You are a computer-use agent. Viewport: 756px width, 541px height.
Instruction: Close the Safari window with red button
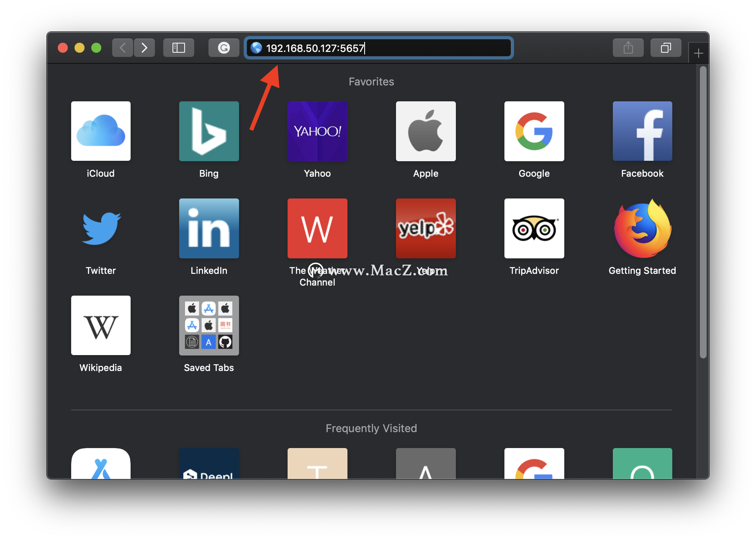click(63, 48)
